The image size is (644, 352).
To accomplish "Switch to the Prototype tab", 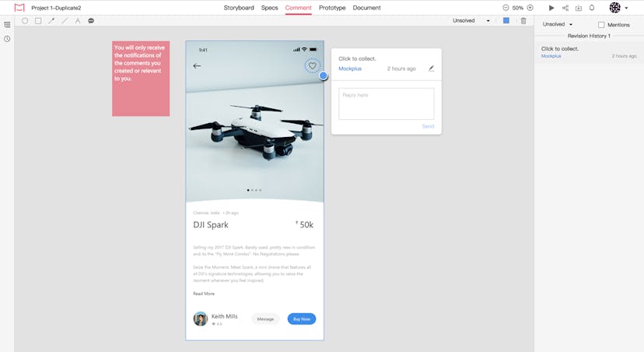I will (x=332, y=8).
